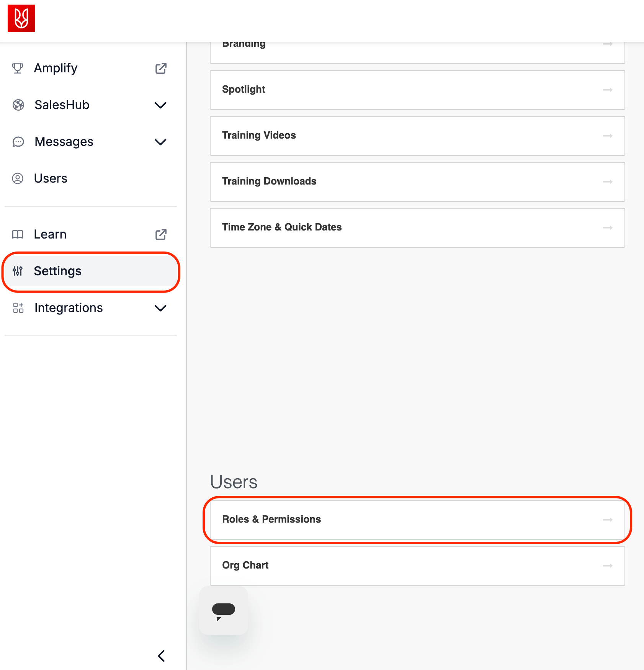
Task: Click the Integrations grid icon
Action: [18, 308]
